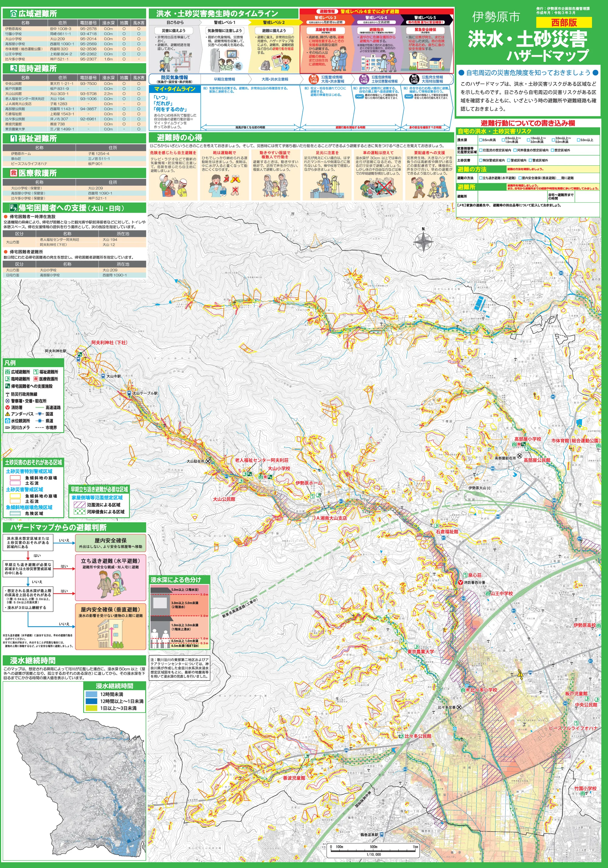Screen dimensions: 608x868
Task: Check the 3.0m以上〜5.0m未満 box
Action: point(554,140)
